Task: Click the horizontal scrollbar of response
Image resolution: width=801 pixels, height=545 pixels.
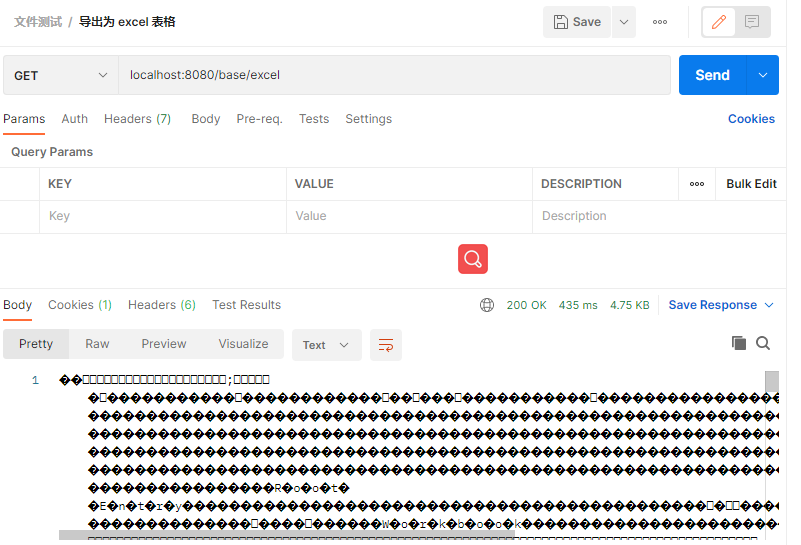Action: 287,535
